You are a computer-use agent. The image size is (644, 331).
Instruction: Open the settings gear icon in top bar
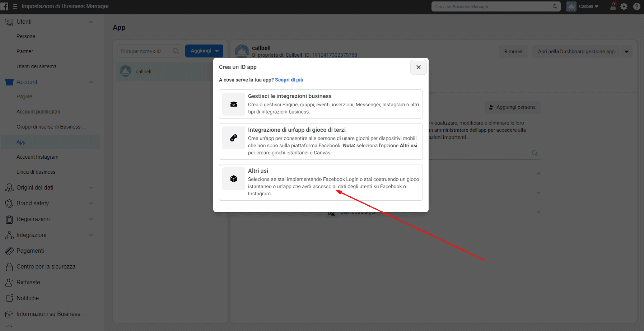click(x=624, y=6)
